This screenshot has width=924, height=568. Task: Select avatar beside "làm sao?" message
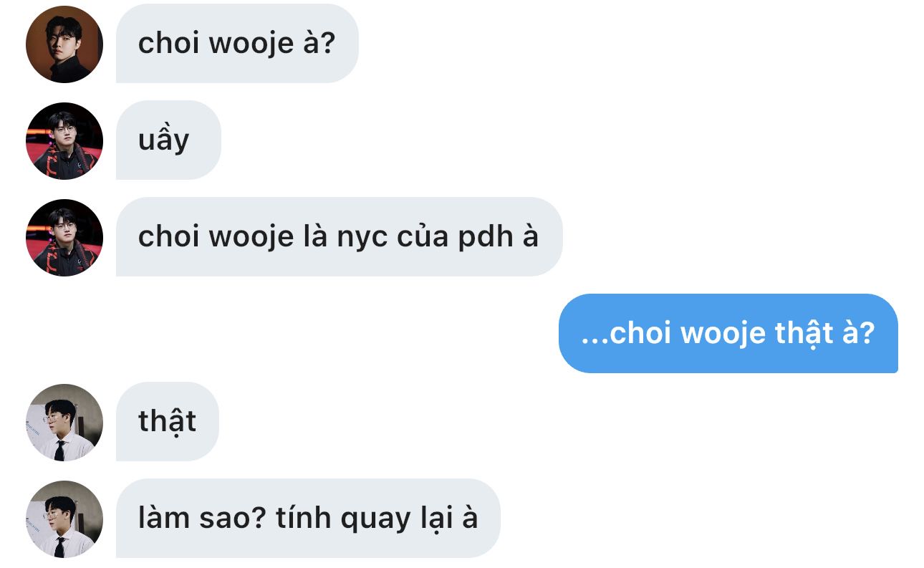click(64, 519)
